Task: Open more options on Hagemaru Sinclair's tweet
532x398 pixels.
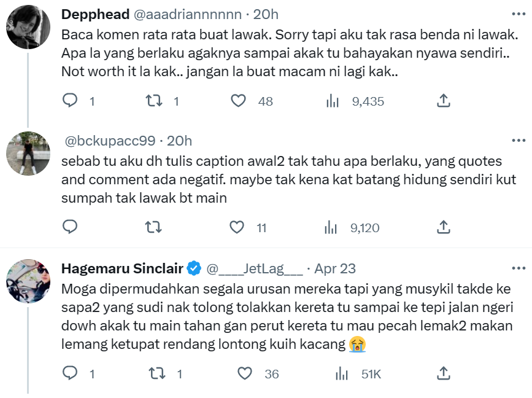Action: [519, 268]
